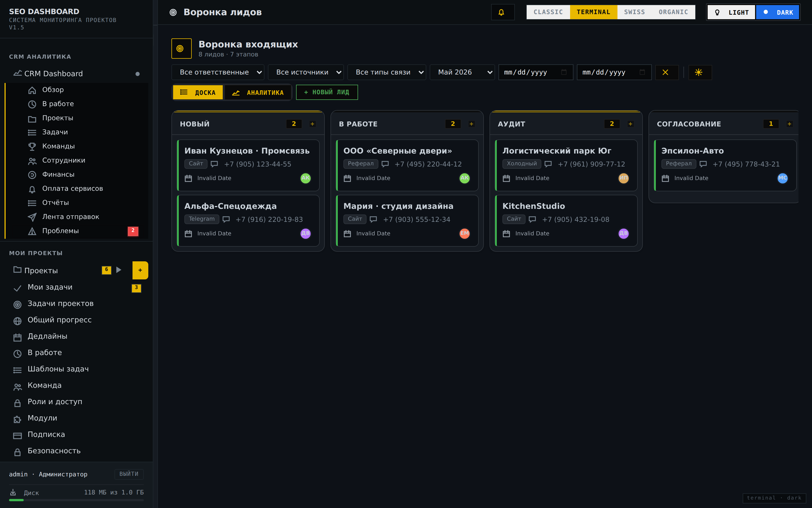Image resolution: width=812 pixels, height=508 pixels.
Task: Add a new project with yellow plus
Action: point(140,270)
